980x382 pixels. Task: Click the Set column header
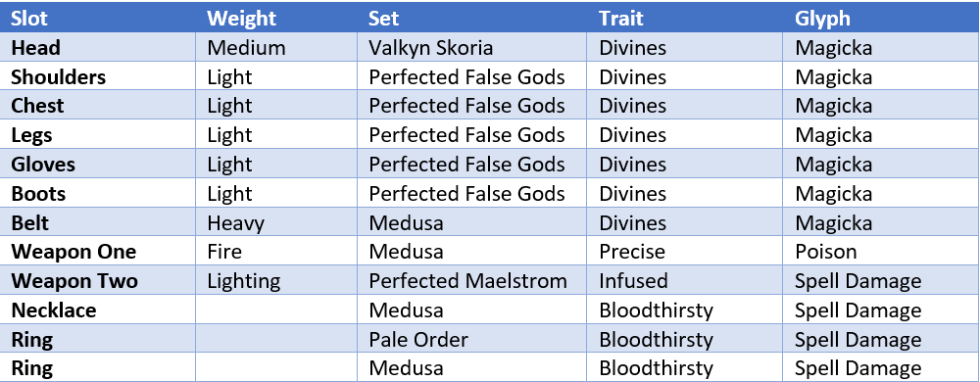click(x=384, y=18)
